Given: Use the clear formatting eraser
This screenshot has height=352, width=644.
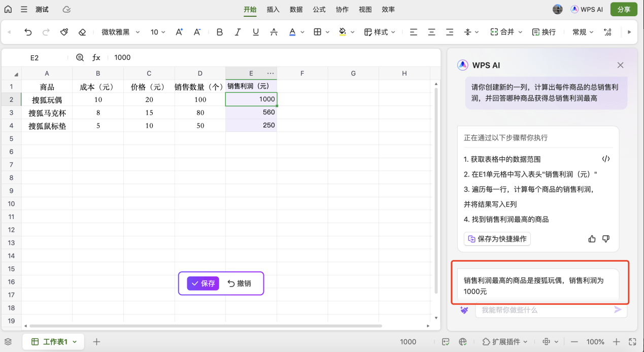Looking at the screenshot, I should pyautogui.click(x=82, y=32).
